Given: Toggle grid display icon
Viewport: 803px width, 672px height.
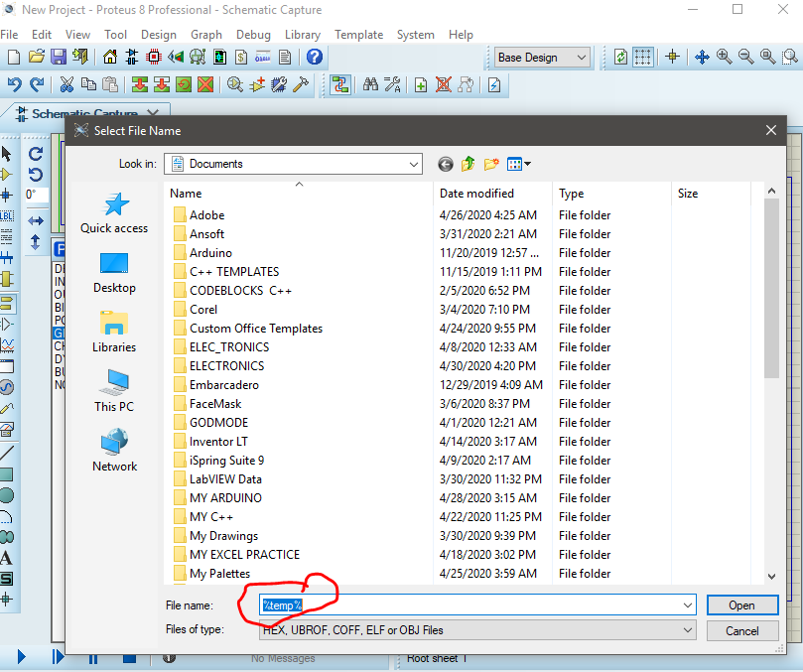Looking at the screenshot, I should coord(642,57).
